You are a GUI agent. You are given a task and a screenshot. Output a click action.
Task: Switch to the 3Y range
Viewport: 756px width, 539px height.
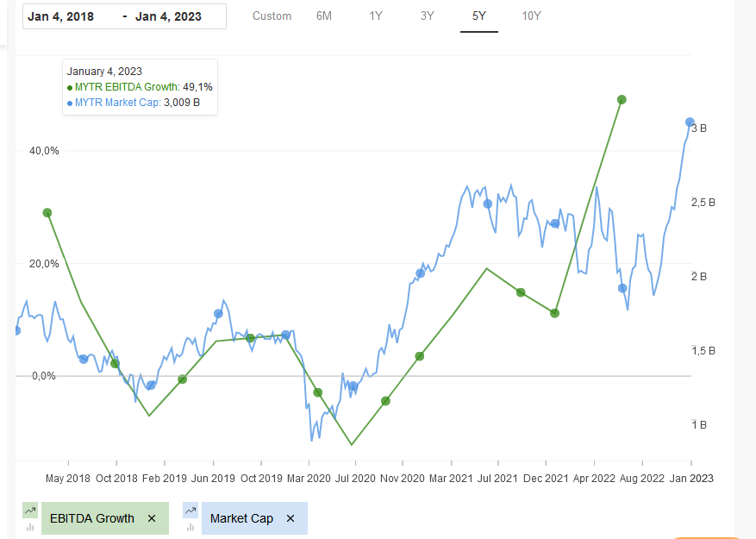click(x=427, y=16)
